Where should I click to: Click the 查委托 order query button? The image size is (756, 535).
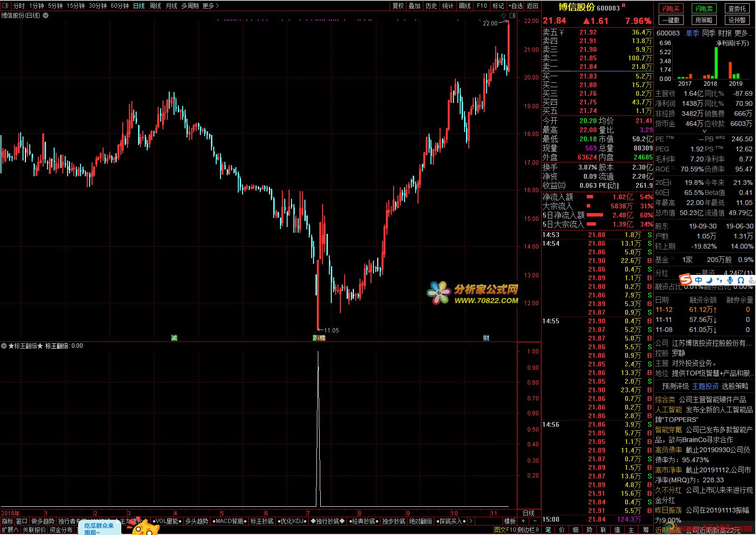click(x=737, y=9)
